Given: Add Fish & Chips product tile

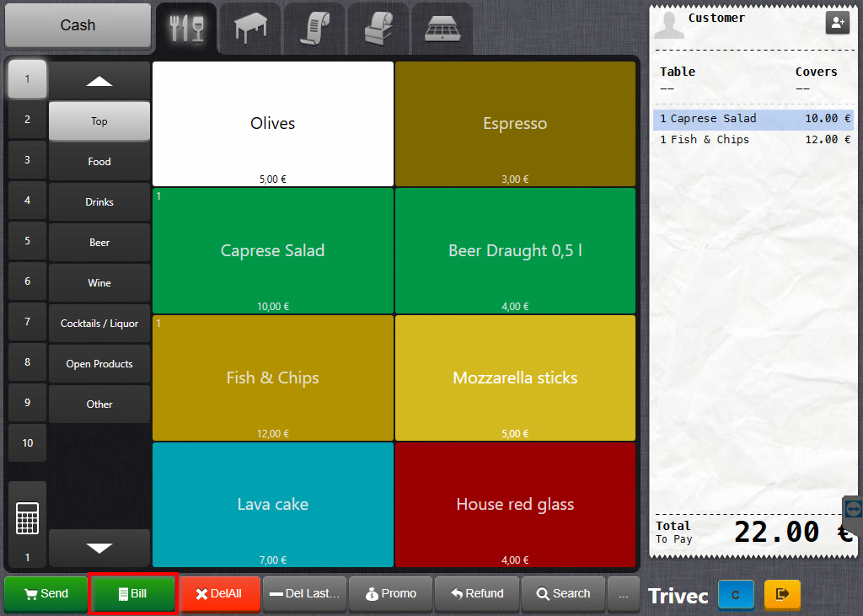Looking at the screenshot, I should pos(273,378).
